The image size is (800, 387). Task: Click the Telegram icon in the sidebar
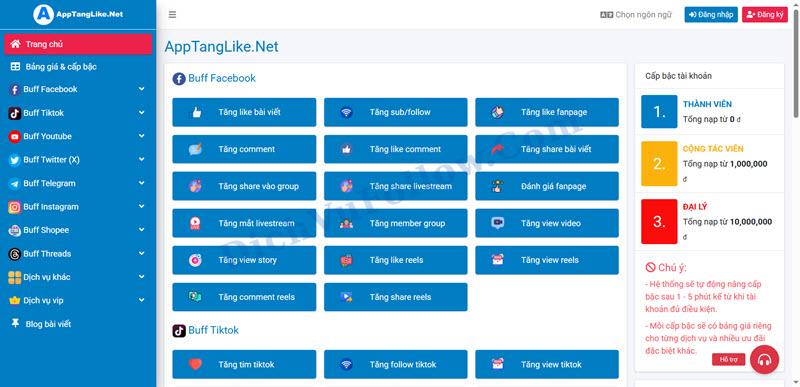coord(15,184)
